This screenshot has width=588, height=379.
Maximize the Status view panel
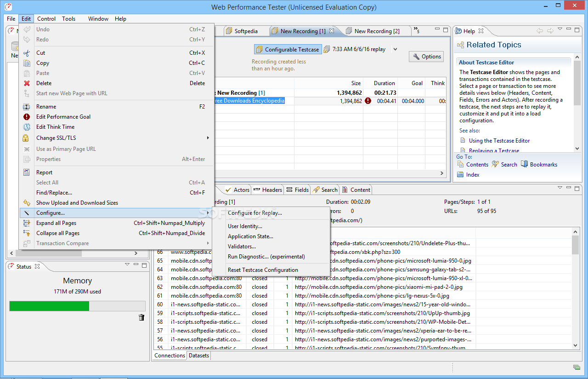(144, 265)
